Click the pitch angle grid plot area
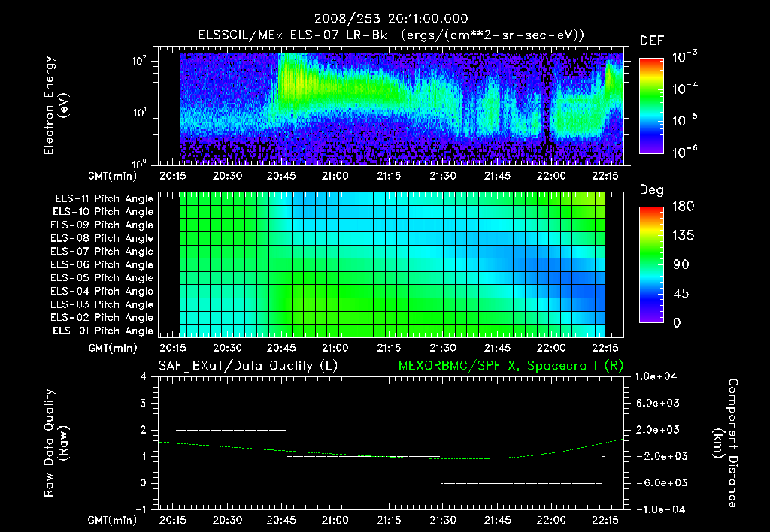 393,264
